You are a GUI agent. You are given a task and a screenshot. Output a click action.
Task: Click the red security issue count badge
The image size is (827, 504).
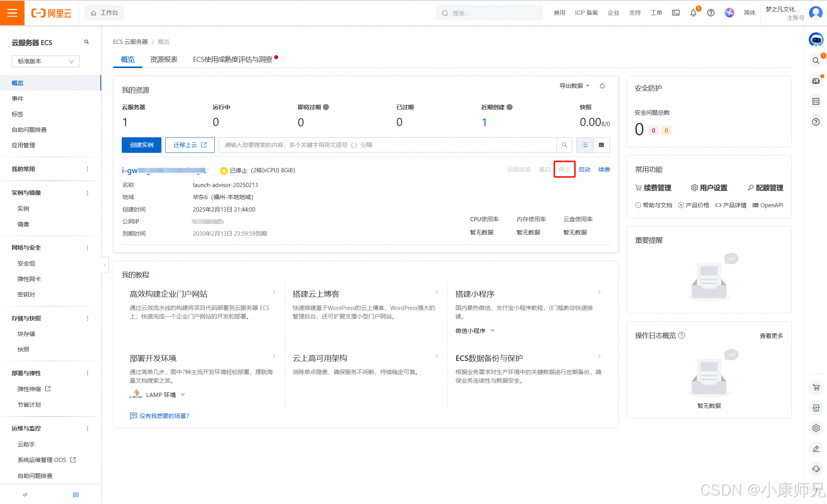(653, 131)
